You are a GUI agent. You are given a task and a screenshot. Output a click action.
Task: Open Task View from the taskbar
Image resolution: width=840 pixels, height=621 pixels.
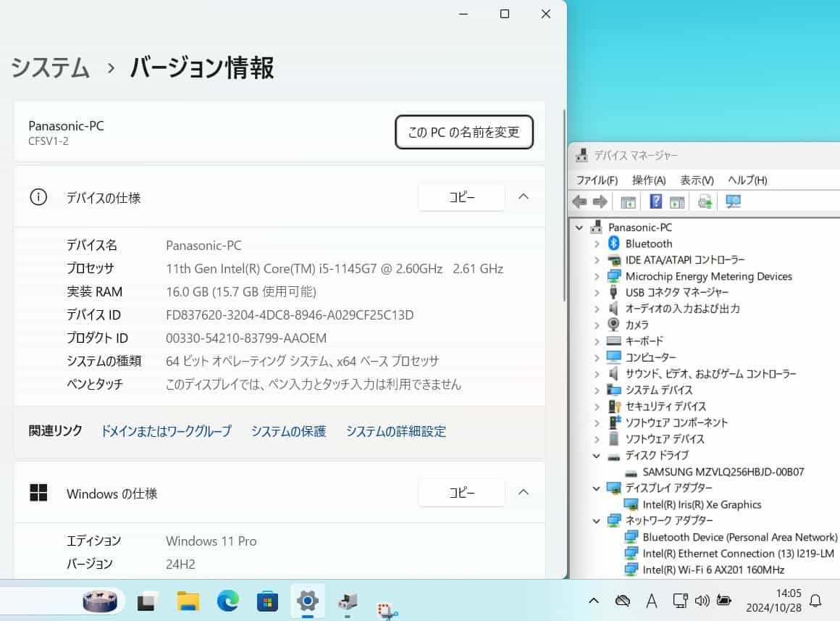tap(148, 601)
